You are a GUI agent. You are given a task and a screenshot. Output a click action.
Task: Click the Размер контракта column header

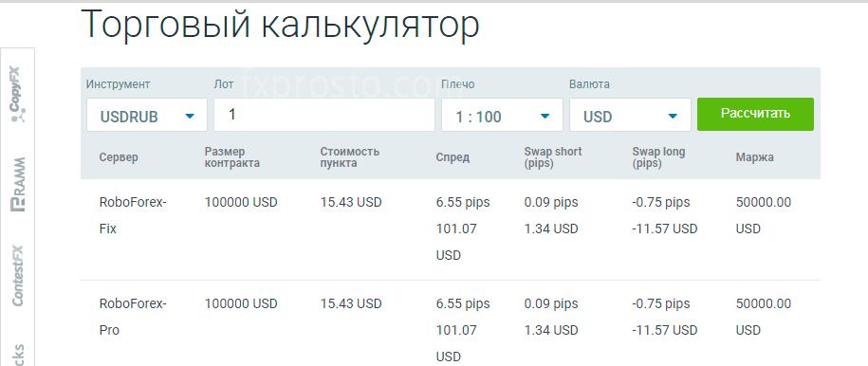coord(232,157)
